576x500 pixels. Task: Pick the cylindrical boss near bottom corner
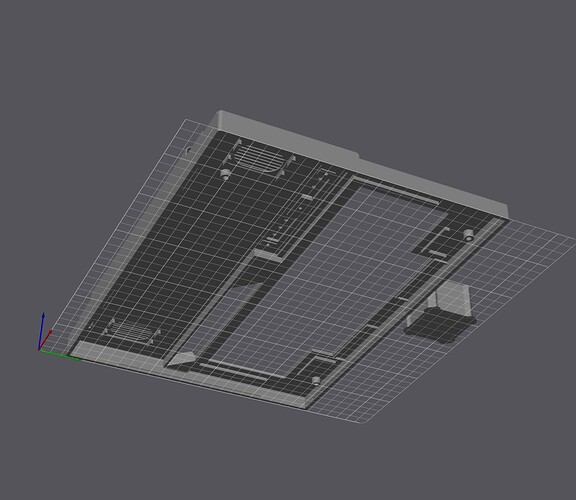(x=316, y=381)
